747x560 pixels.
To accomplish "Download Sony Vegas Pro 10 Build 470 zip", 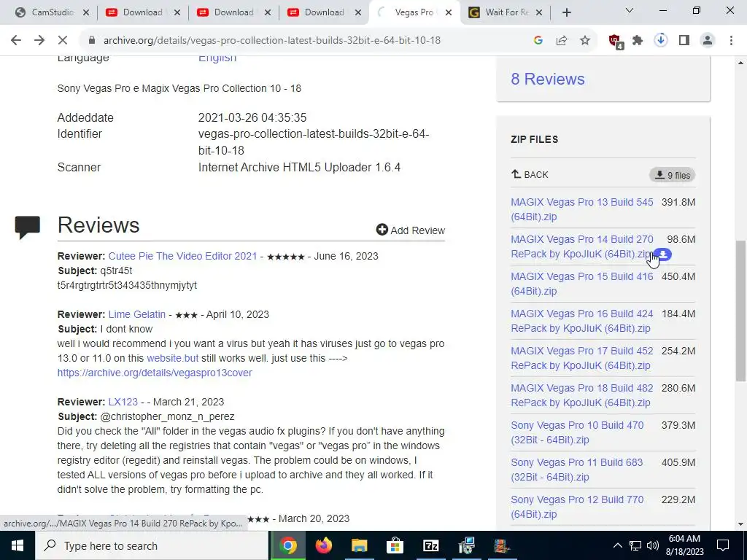I will [x=577, y=432].
